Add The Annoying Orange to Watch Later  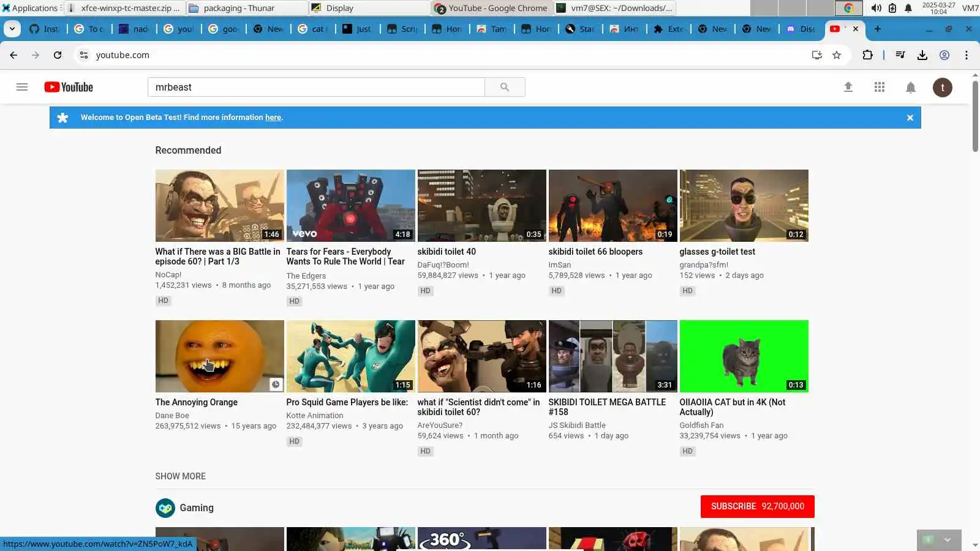click(x=276, y=384)
